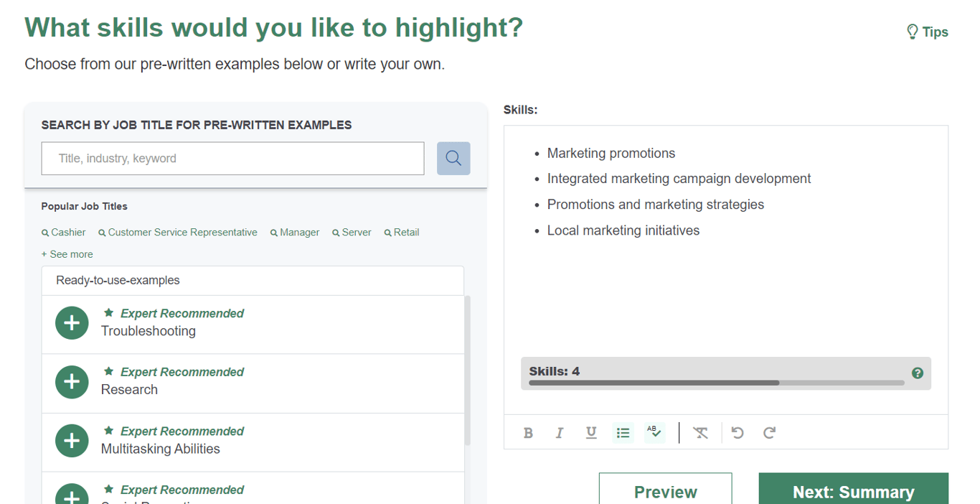
Task: Toggle the spell check button
Action: [x=654, y=433]
